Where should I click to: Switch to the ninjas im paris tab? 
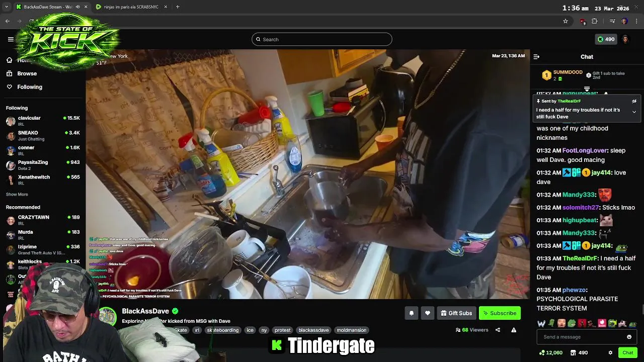click(x=131, y=7)
